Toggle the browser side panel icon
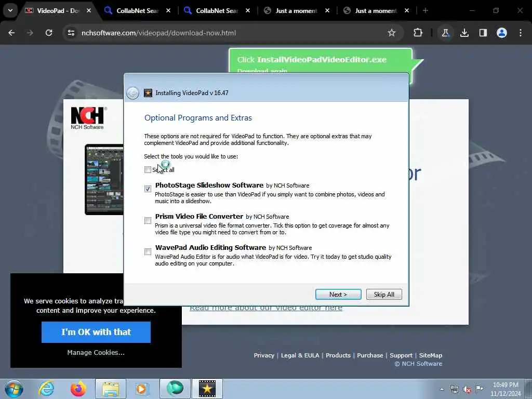Viewport: 532px width, 399px height. [x=483, y=33]
